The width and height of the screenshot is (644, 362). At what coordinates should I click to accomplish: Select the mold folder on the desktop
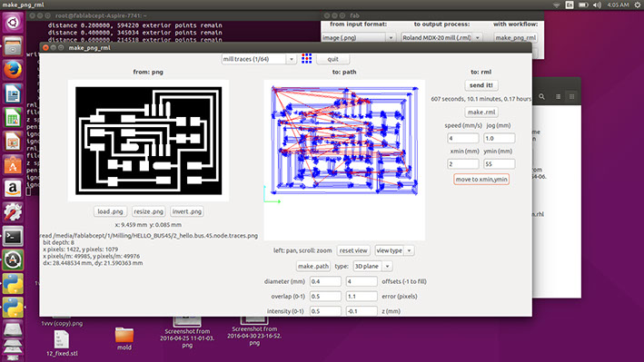point(124,338)
